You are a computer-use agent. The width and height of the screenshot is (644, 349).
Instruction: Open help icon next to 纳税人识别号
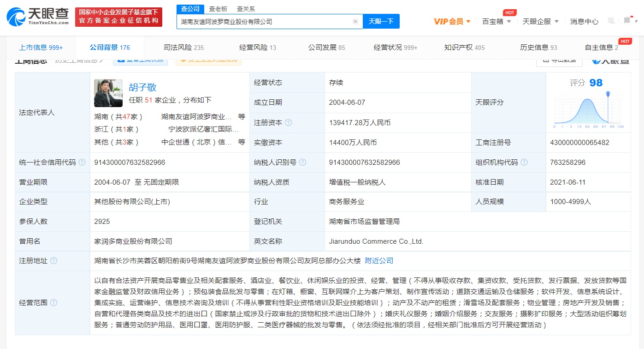point(302,162)
